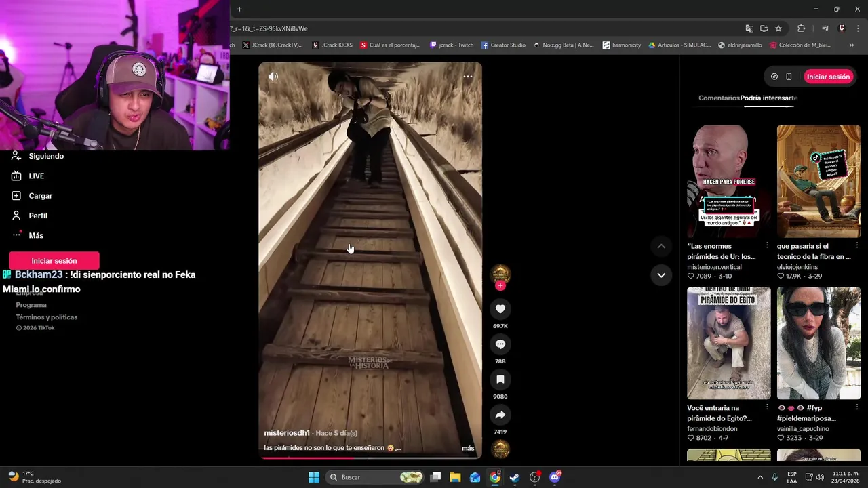
Task: Open the jcrack - Twitch bookmark
Action: click(x=452, y=45)
